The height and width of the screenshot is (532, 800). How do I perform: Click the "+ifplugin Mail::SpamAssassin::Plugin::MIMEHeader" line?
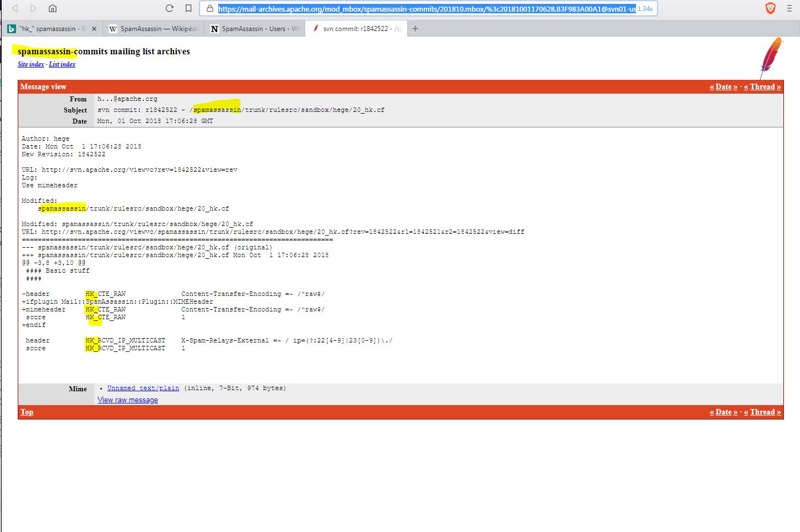coord(117,302)
